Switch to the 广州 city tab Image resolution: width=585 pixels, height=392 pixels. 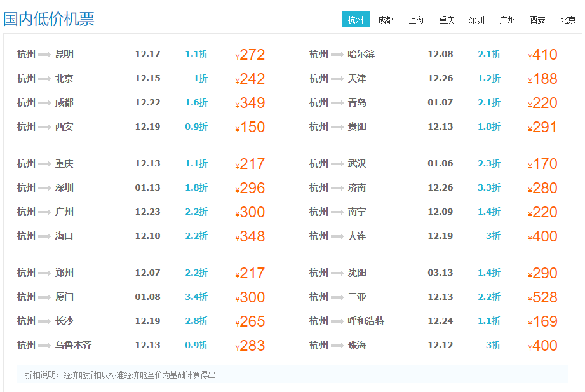(x=508, y=20)
